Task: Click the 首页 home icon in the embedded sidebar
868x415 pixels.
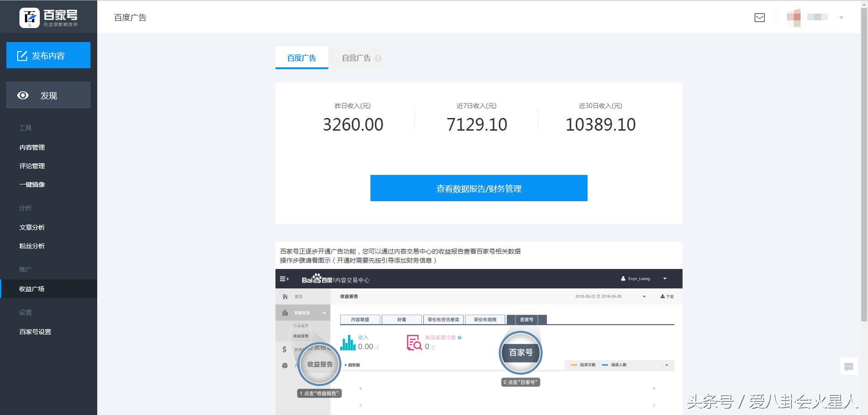Action: [x=285, y=296]
